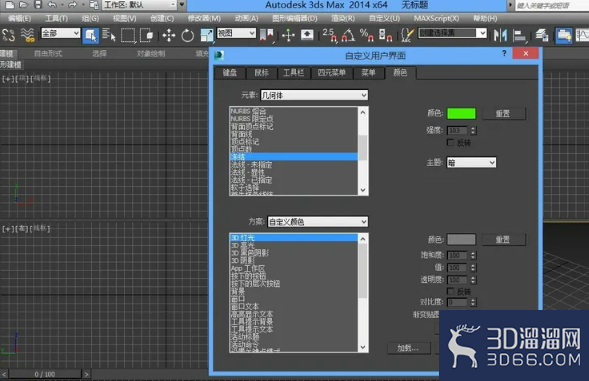Activate the Select and Scale tool
The image size is (589, 381).
pos(206,35)
